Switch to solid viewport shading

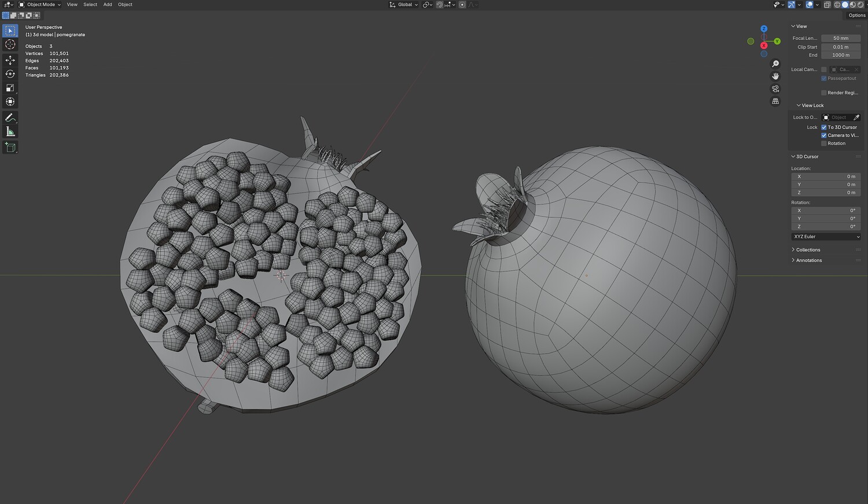coord(845,5)
